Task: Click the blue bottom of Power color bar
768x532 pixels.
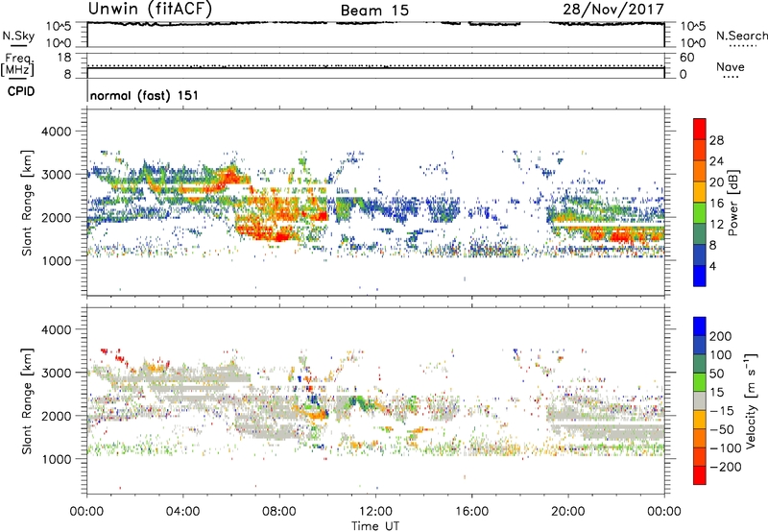Action: 700,276
